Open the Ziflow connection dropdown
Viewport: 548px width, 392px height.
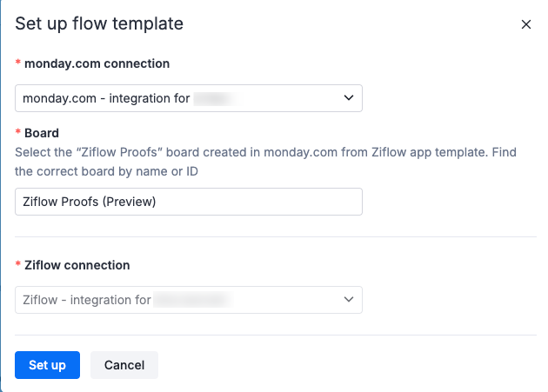click(188, 300)
